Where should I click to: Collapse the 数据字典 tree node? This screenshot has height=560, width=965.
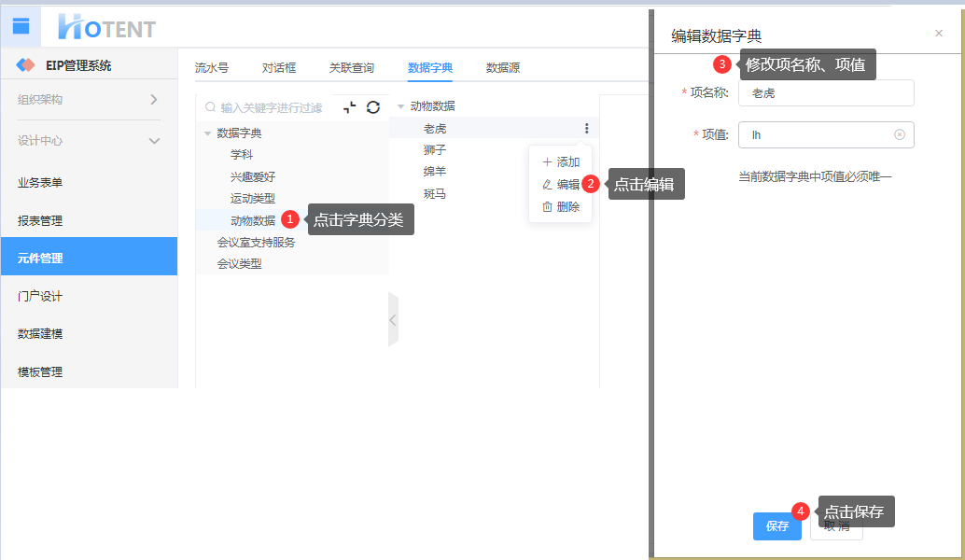click(x=208, y=133)
